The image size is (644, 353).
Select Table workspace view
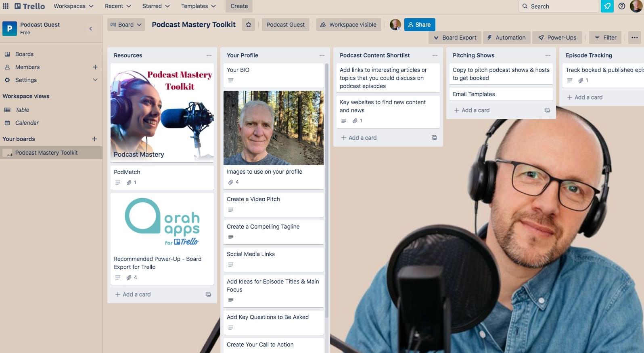pos(22,110)
